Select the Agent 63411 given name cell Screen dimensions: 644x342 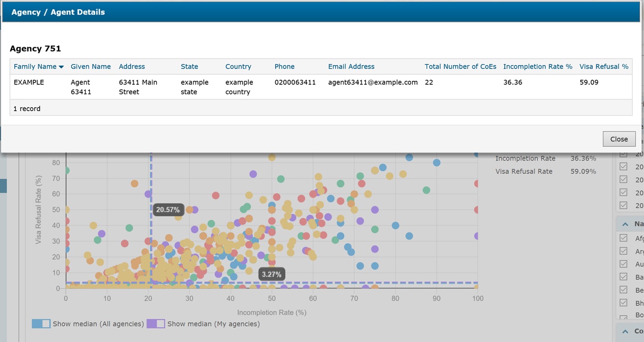pos(81,87)
